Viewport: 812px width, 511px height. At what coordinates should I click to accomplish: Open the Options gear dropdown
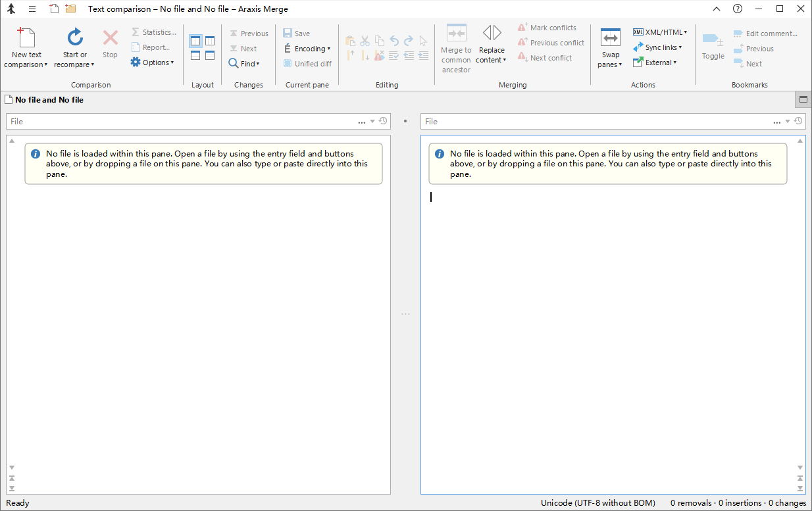tap(152, 62)
